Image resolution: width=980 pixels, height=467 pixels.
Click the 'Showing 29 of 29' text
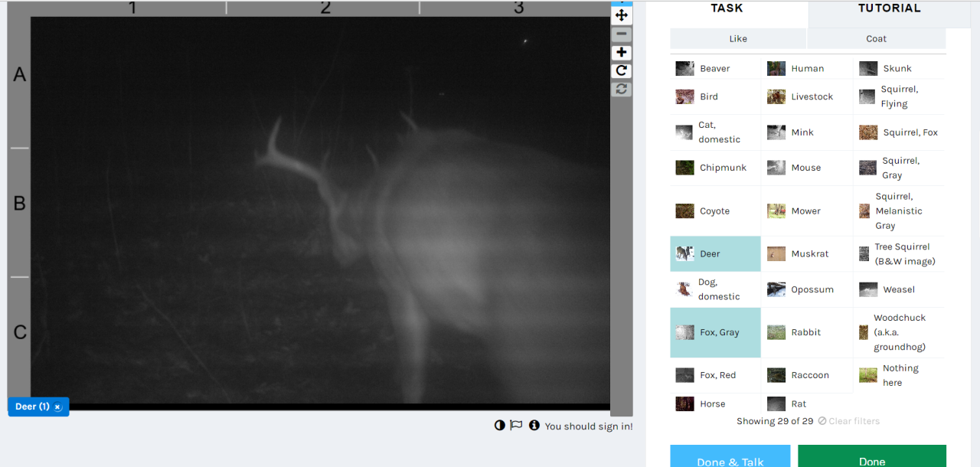tap(775, 422)
